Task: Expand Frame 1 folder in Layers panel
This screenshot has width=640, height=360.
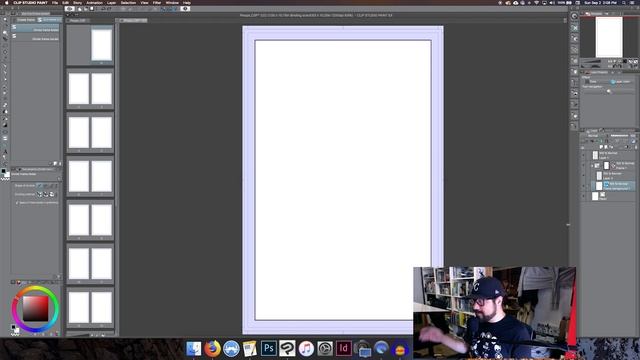Action: pos(592,165)
